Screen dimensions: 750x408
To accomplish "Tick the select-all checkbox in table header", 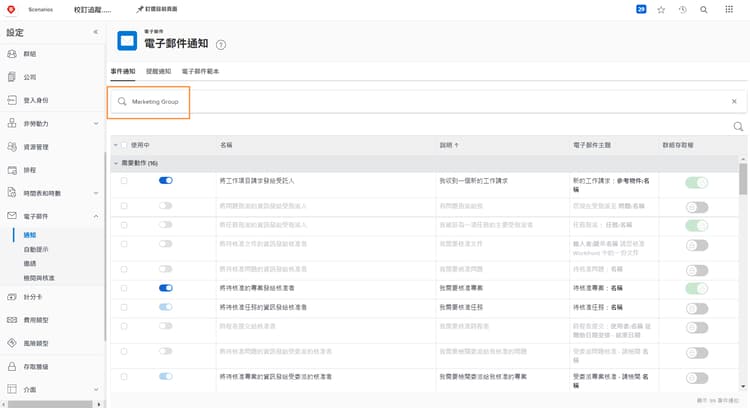I will (124, 145).
